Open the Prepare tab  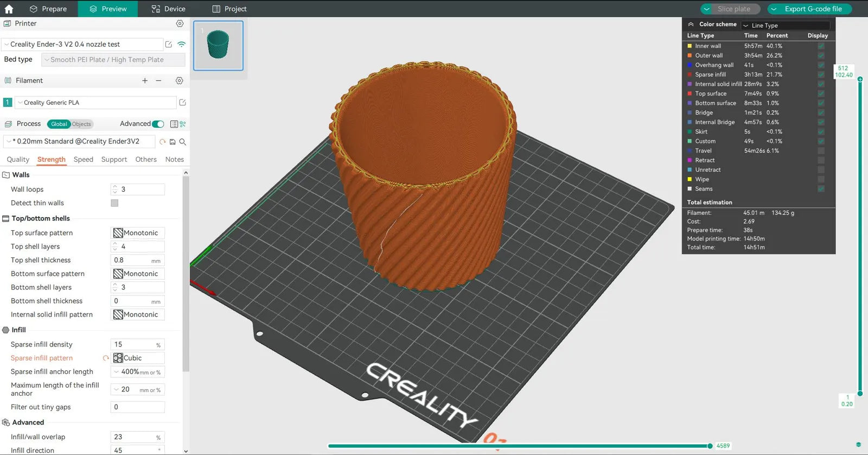click(48, 9)
